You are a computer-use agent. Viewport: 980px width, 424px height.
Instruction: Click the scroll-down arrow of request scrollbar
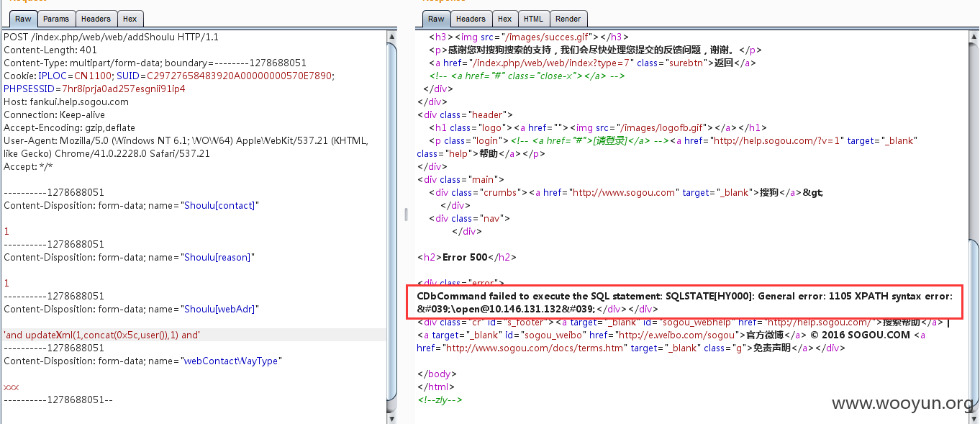pos(391,418)
